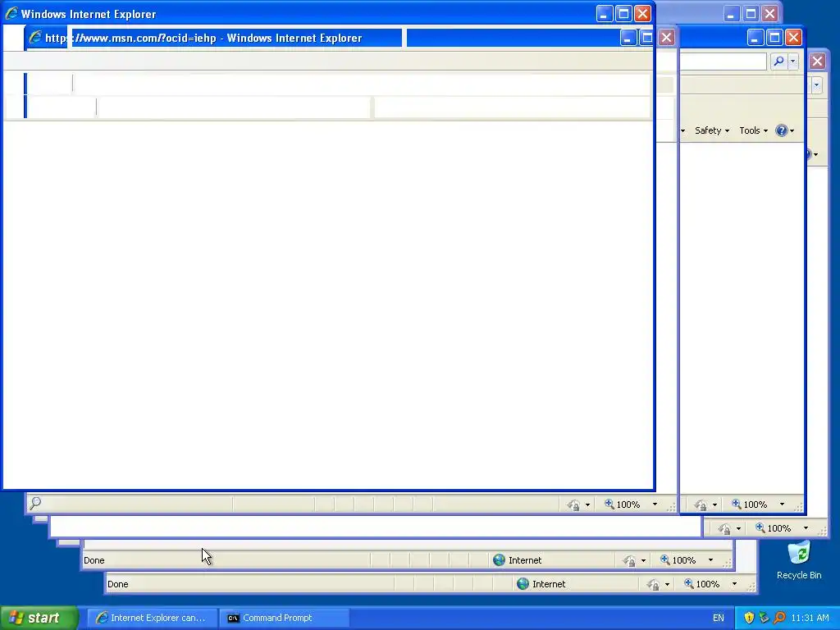Click the lock icon in the second-lowest status bar
The width and height of the screenshot is (840, 630).
point(629,561)
